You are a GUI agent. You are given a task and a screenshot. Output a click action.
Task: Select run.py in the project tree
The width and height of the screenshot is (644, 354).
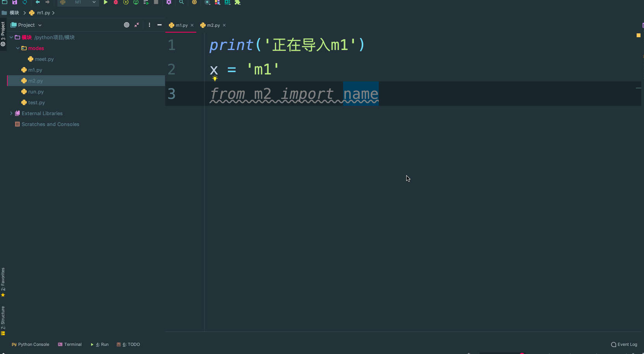pos(36,92)
